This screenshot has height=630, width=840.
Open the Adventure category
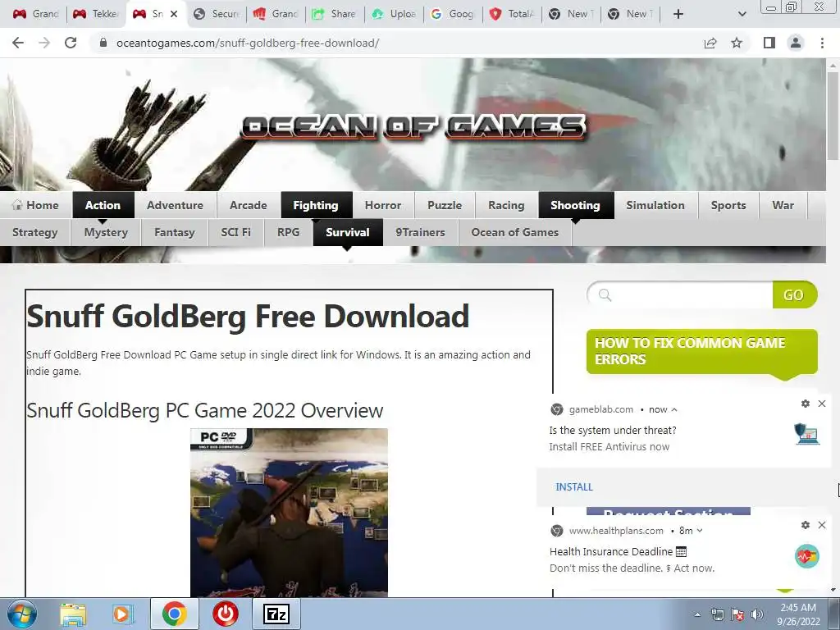(x=176, y=205)
